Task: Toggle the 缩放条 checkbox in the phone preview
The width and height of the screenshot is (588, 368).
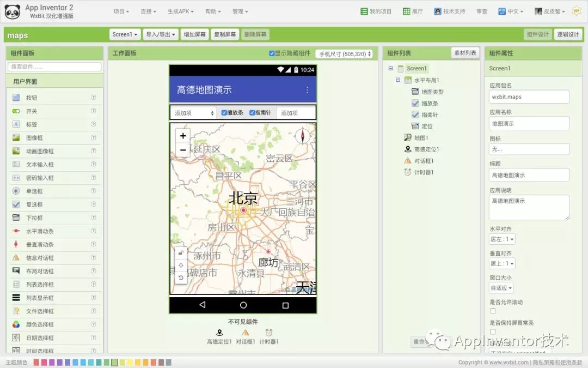Action: (224, 113)
